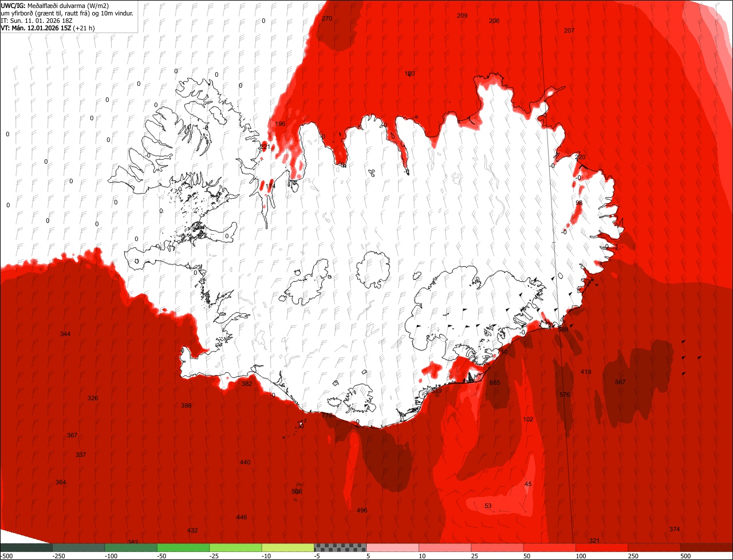Click the map value '374'

[675, 529]
